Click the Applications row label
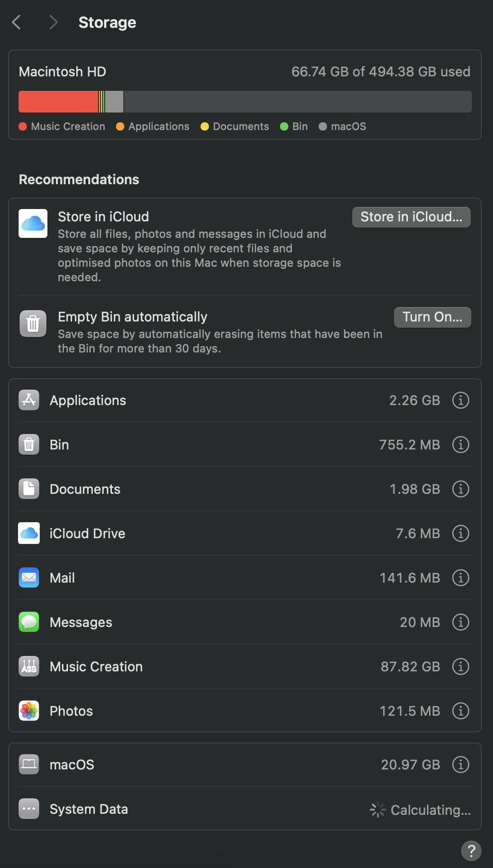Viewport: 493px width, 868px height. (x=88, y=400)
